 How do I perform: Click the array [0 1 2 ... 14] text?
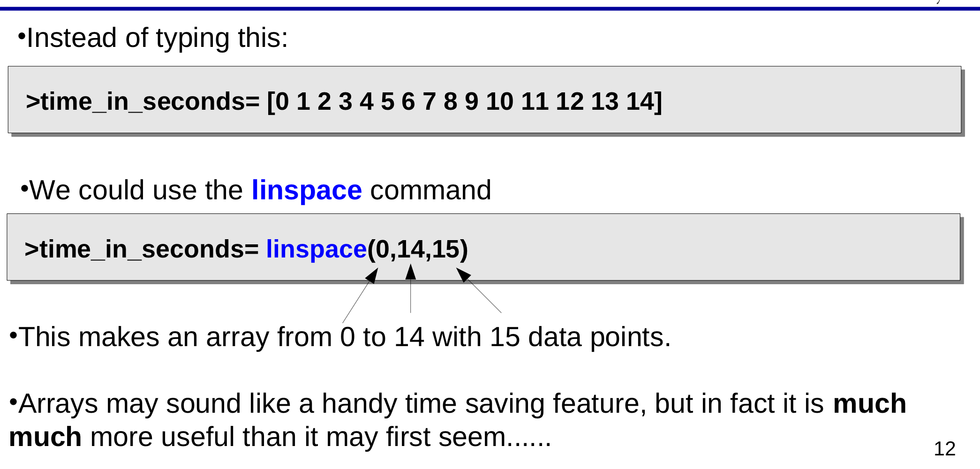click(464, 102)
